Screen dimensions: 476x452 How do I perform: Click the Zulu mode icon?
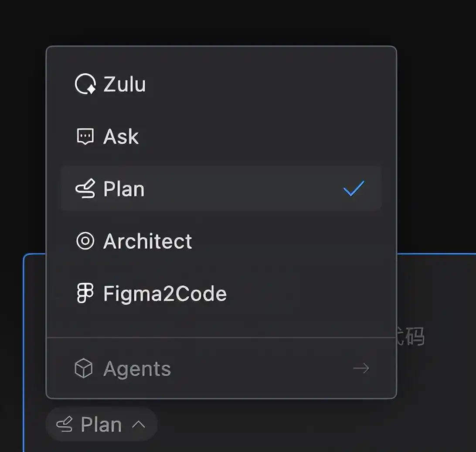coord(85,84)
